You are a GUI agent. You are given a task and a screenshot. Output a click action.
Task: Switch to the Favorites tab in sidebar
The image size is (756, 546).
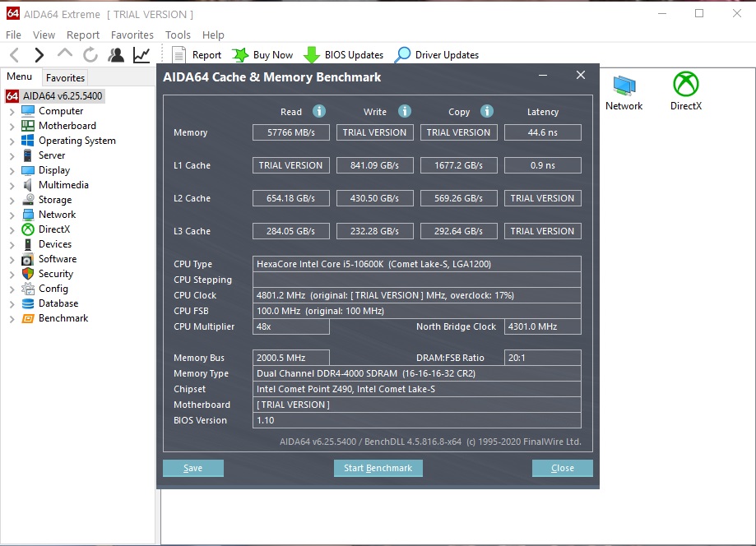[x=65, y=77]
